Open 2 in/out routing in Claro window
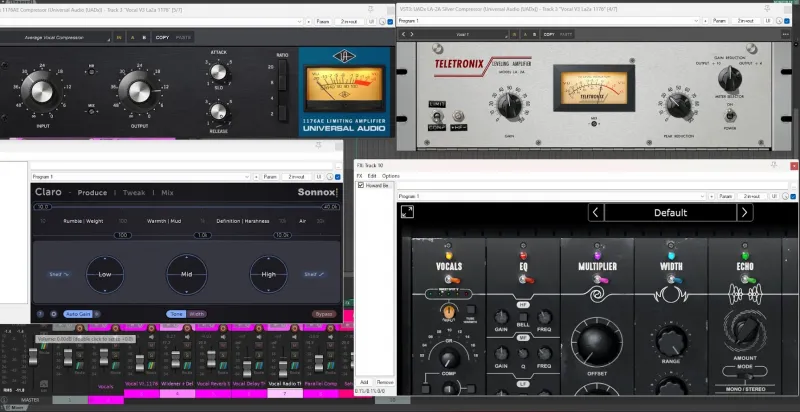 (296, 177)
